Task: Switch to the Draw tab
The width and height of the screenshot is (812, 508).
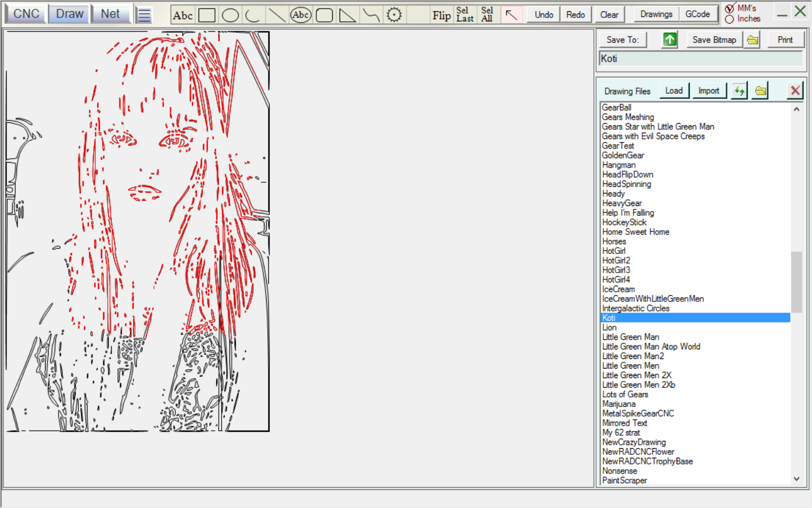Action: 69,14
